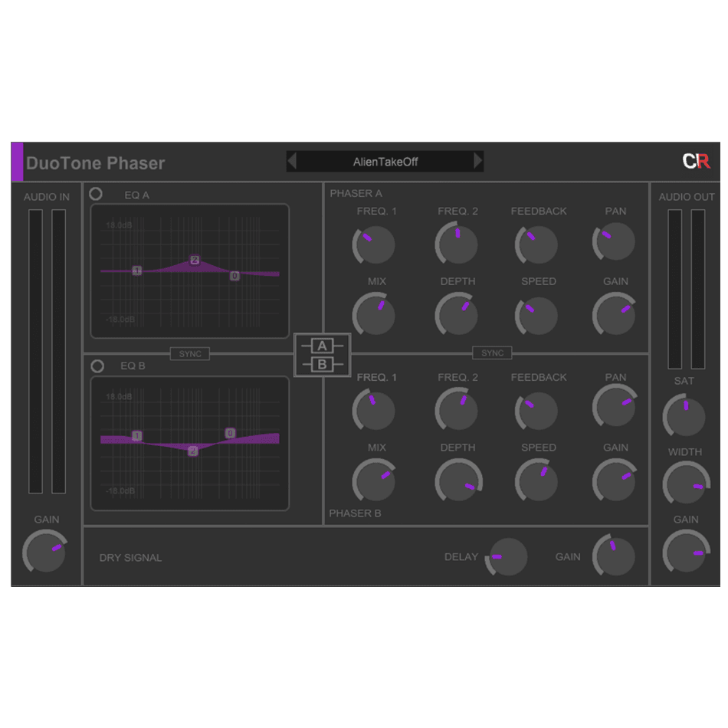Click the Audio In GAIN knob
This screenshot has width=728, height=728.
pos(45,552)
